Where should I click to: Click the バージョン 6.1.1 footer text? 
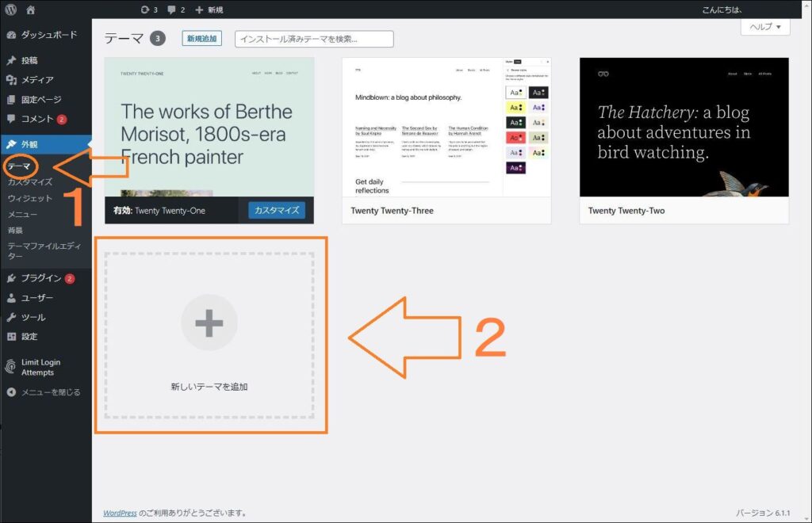point(763,513)
